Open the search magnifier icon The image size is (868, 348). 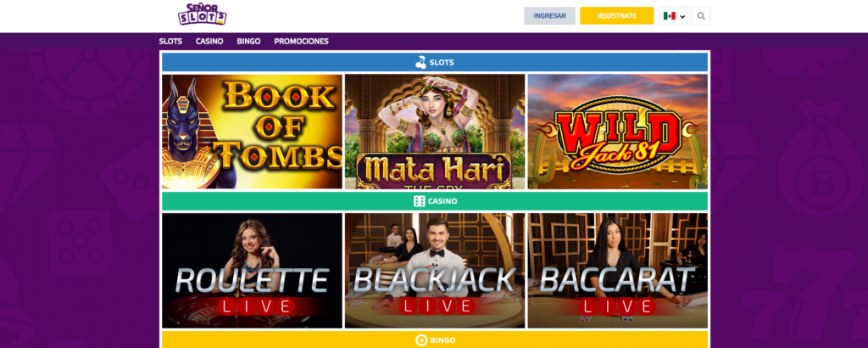point(701,16)
